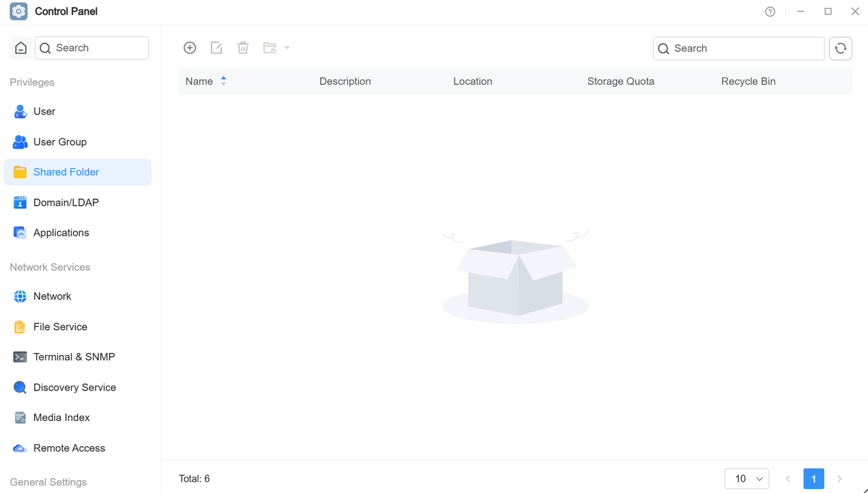Open Remote Access settings
The image size is (868, 493).
[78, 448]
